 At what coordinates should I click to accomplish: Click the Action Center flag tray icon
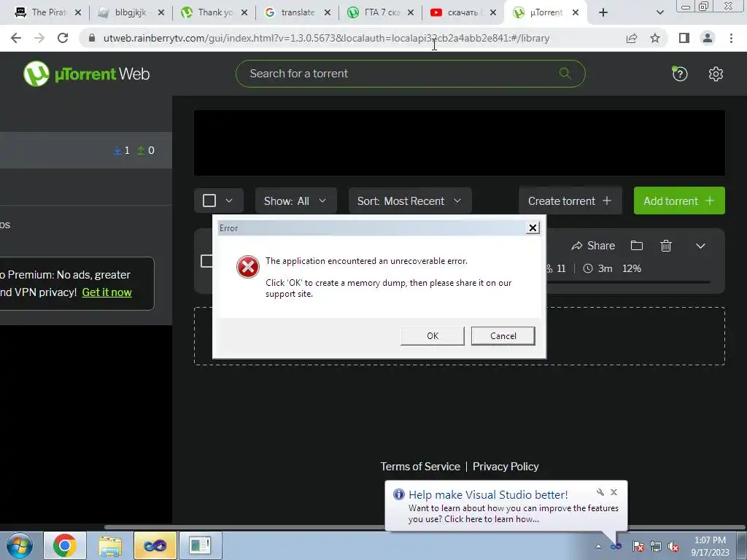point(638,546)
